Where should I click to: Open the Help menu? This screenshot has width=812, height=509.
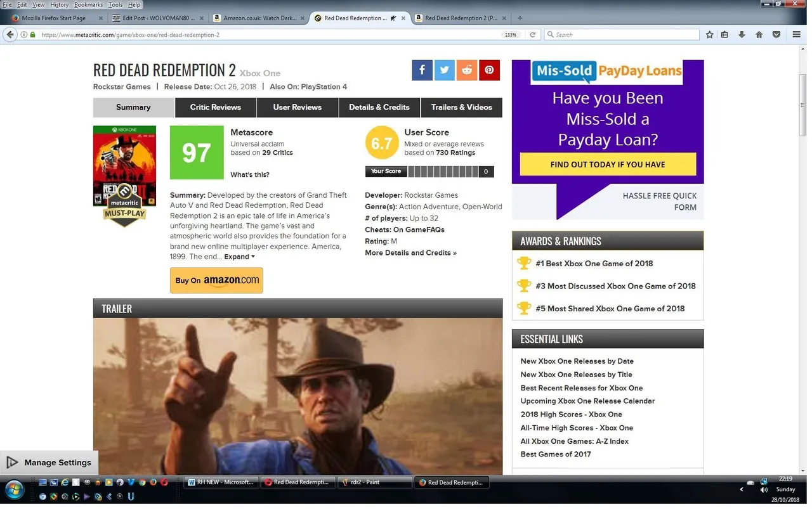tap(134, 4)
